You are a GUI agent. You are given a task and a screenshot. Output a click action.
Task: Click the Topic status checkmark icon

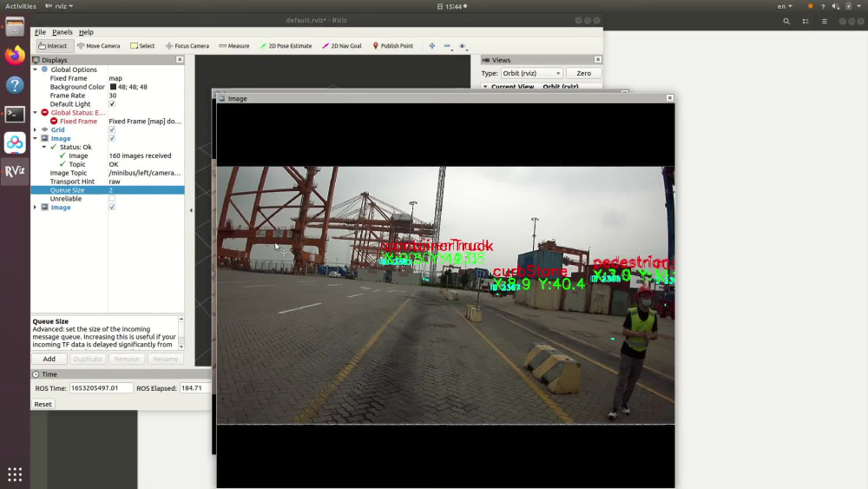[62, 164]
